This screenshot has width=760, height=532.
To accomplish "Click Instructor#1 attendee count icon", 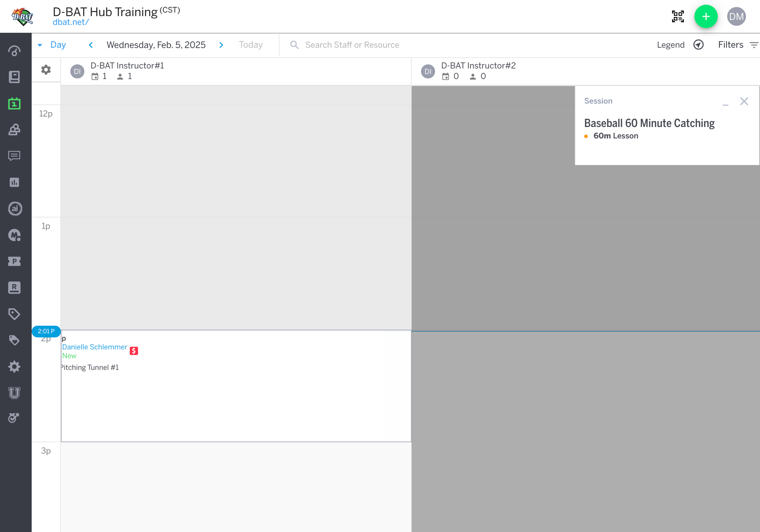I will [120, 77].
